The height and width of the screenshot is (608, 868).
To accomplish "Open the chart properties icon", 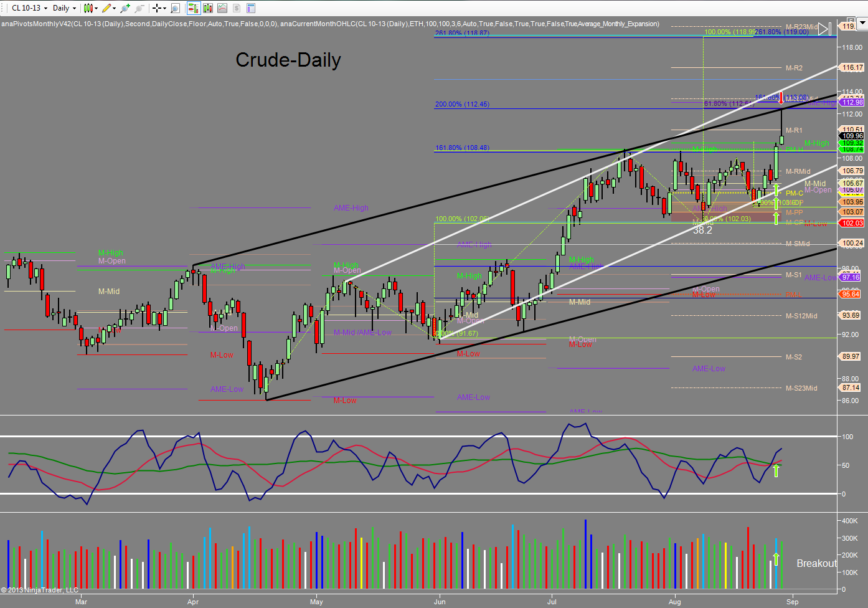I will 251,8.
